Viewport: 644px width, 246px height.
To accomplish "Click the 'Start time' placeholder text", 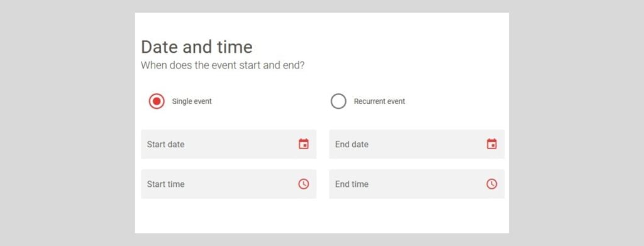I will 165,184.
